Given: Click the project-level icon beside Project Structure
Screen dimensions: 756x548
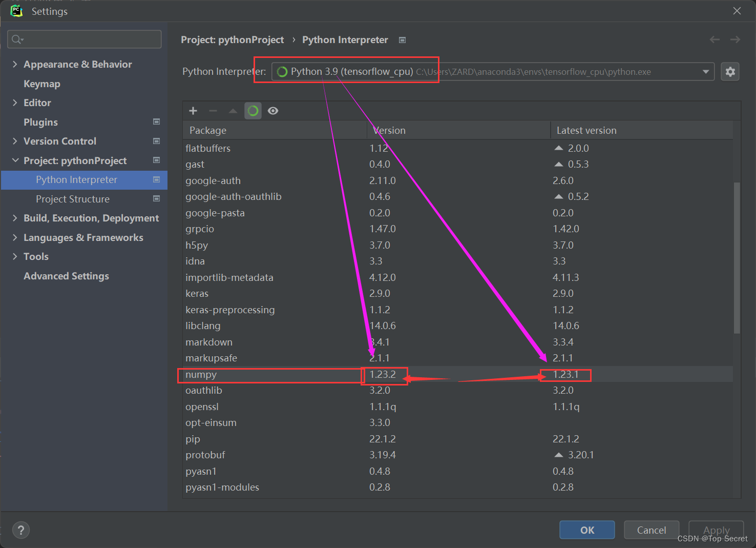Looking at the screenshot, I should coord(157,198).
